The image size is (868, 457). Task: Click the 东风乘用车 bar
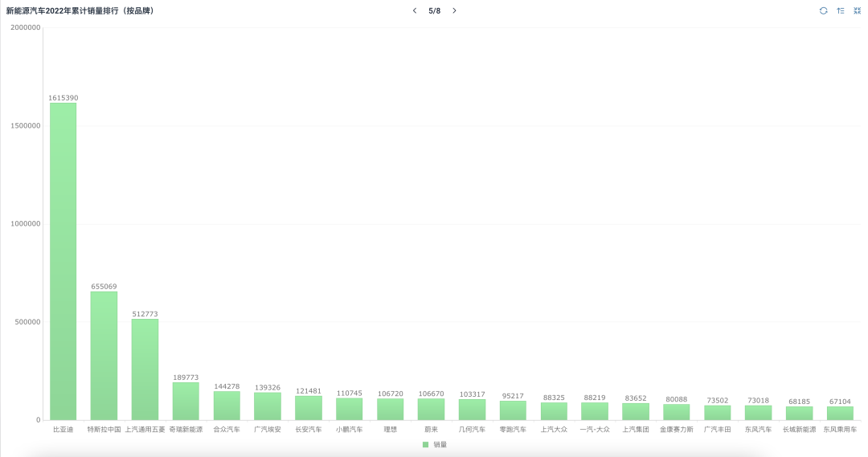pyautogui.click(x=840, y=413)
